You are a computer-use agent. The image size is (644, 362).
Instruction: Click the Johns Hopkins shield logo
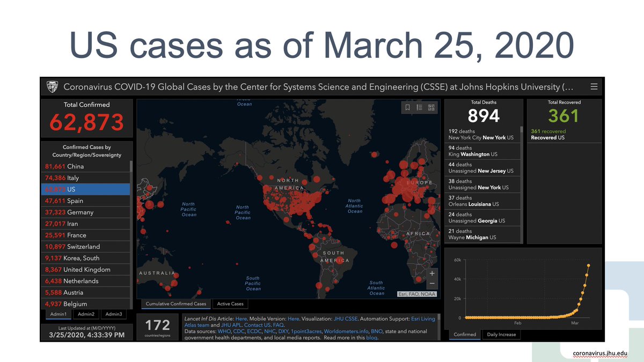coord(53,86)
